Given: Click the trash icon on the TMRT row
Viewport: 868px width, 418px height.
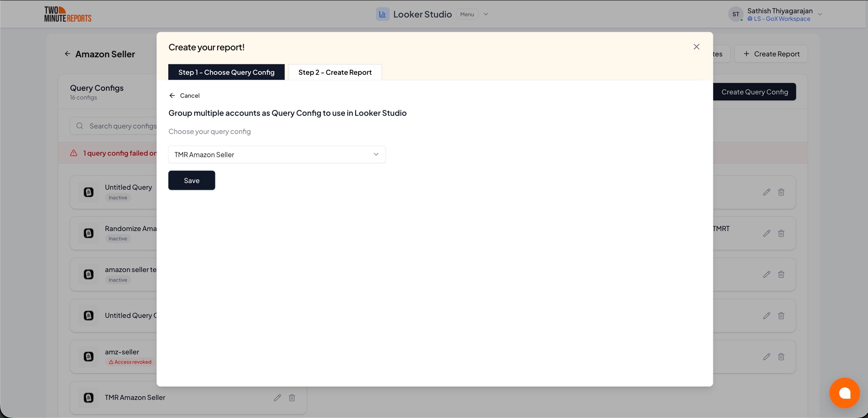Looking at the screenshot, I should pyautogui.click(x=781, y=233).
